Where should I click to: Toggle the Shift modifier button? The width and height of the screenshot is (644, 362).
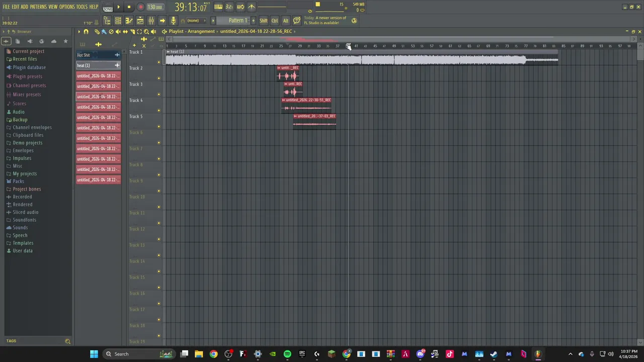tap(263, 21)
